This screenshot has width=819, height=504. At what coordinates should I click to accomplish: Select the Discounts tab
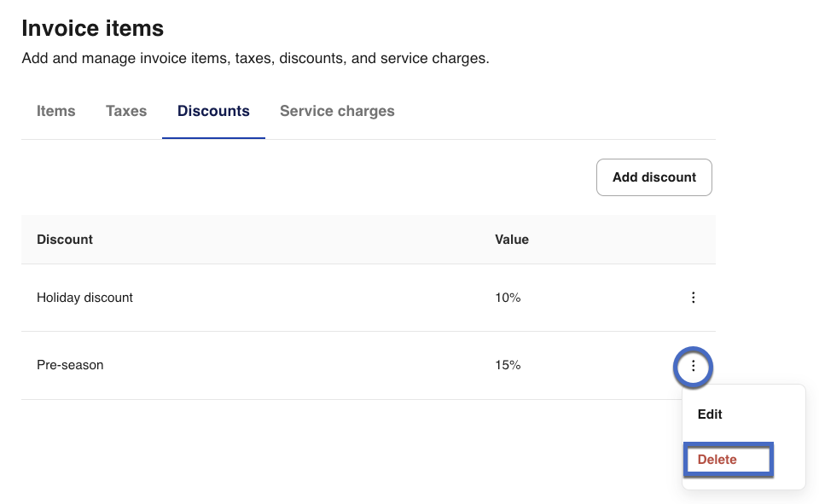213,111
